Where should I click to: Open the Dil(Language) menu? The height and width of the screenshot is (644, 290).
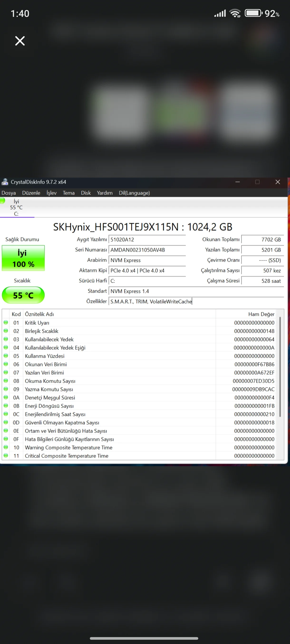134,193
